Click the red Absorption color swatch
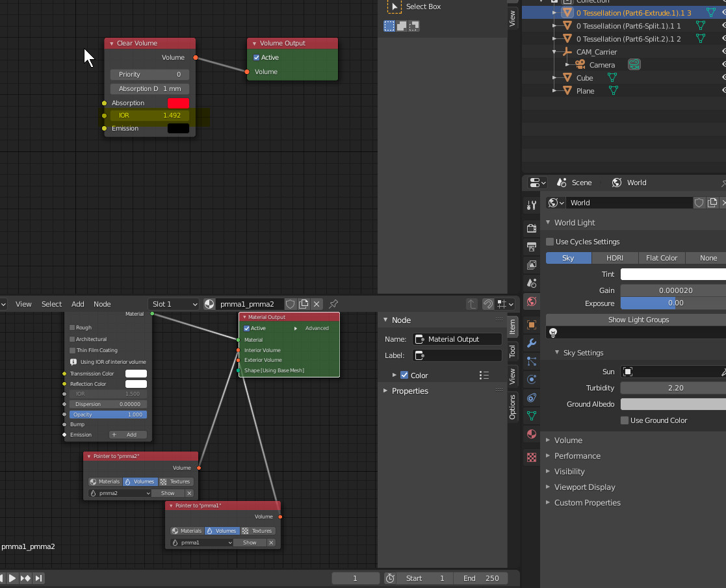 point(178,103)
